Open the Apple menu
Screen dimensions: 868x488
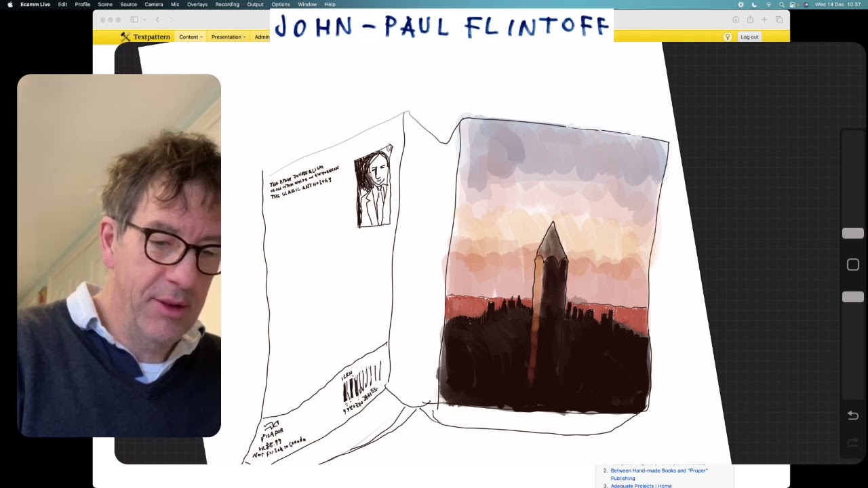pyautogui.click(x=10, y=4)
